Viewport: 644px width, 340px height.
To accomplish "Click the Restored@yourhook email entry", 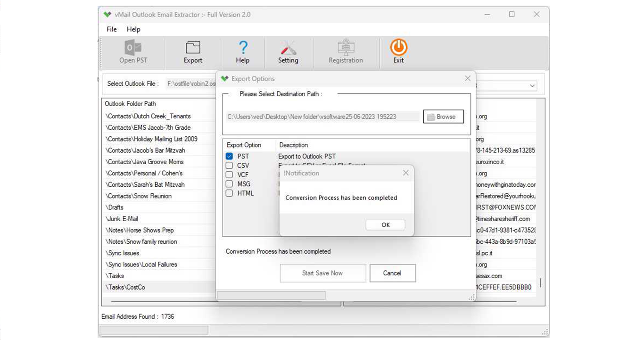I will (506, 196).
